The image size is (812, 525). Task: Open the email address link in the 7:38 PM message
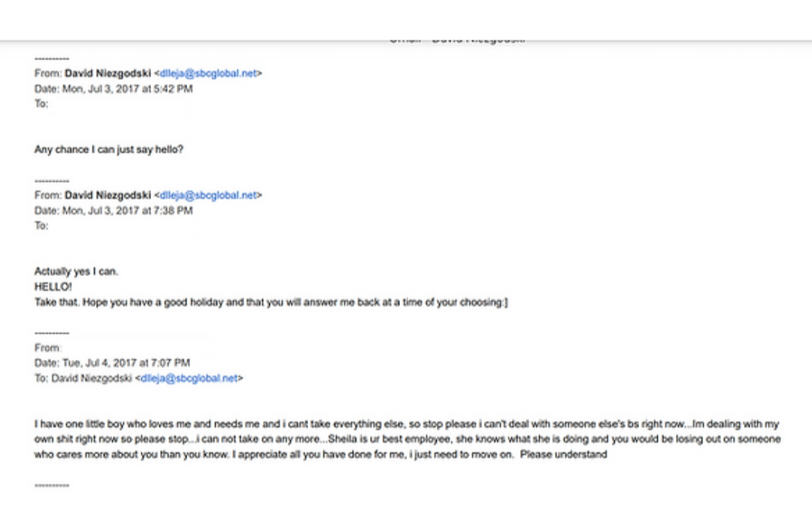click(x=208, y=196)
